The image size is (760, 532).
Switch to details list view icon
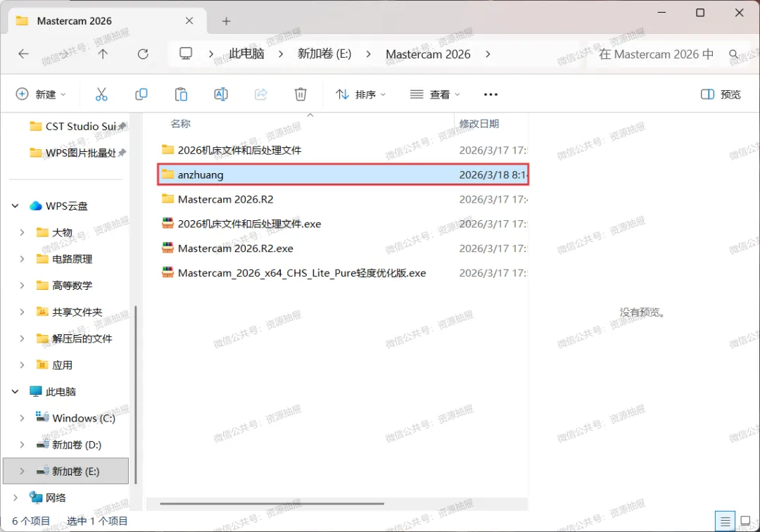pyautogui.click(x=725, y=521)
